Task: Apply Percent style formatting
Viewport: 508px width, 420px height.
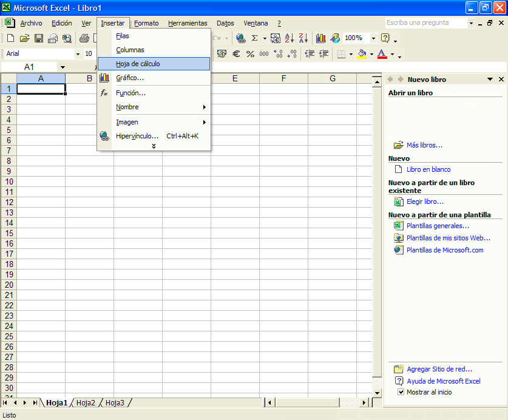Action: 250,53
